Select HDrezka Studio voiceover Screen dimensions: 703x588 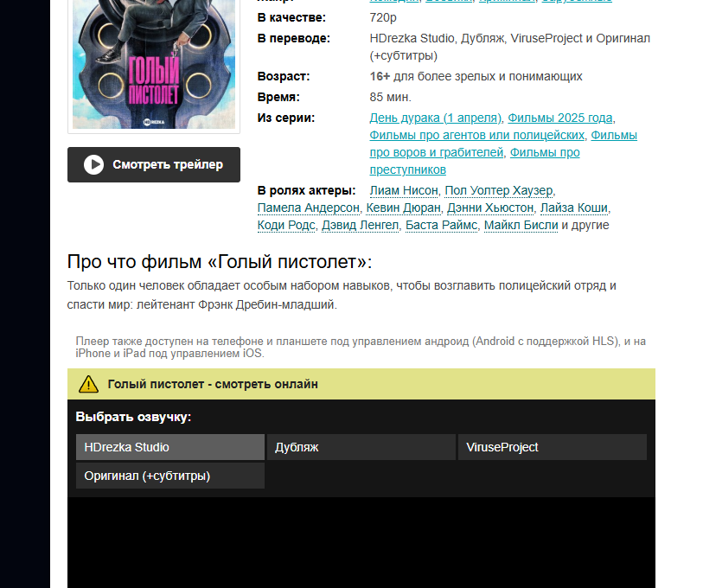click(170, 447)
